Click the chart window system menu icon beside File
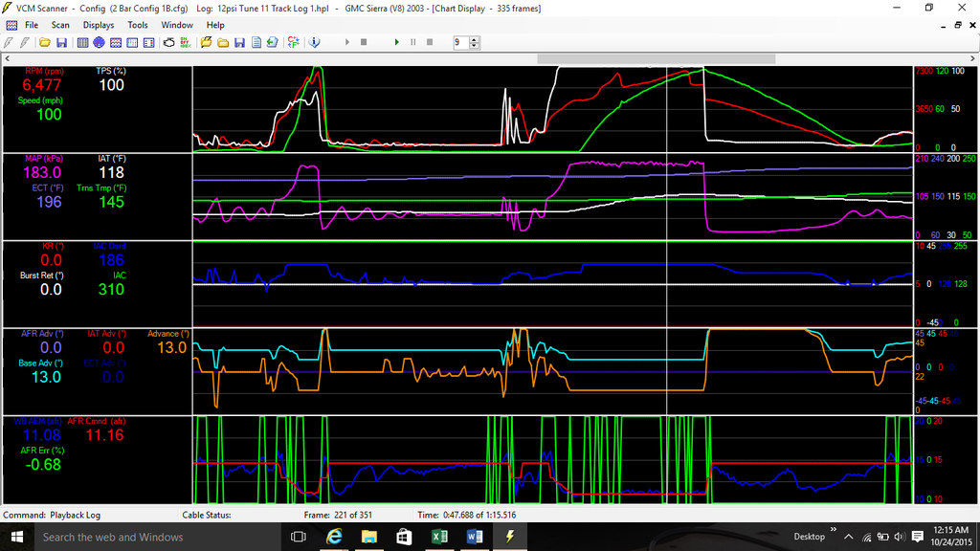Viewport: 980px width, 551px height. pos(11,25)
